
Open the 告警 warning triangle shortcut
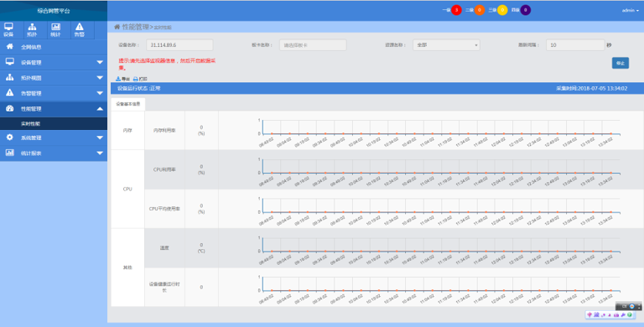80,29
